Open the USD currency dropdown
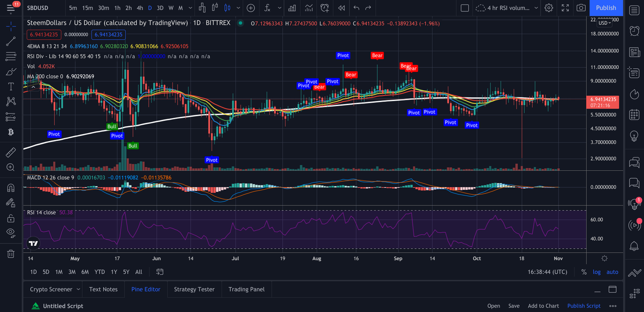 tap(604, 23)
